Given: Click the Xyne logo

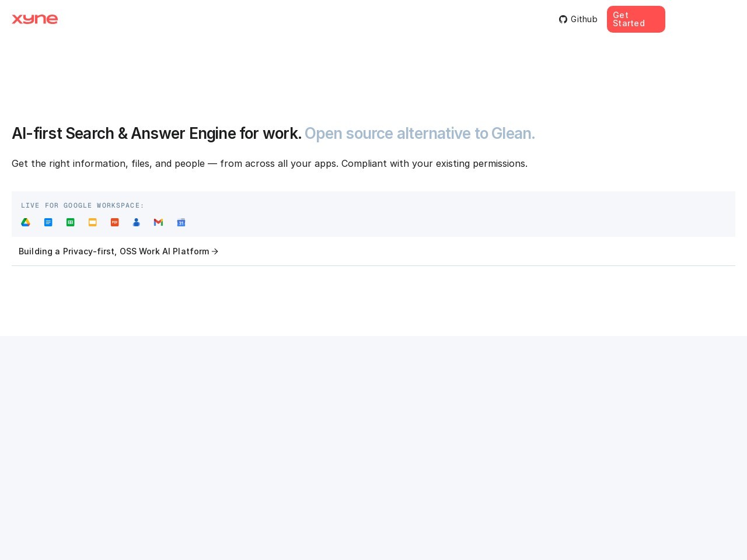Looking at the screenshot, I should point(35,19).
